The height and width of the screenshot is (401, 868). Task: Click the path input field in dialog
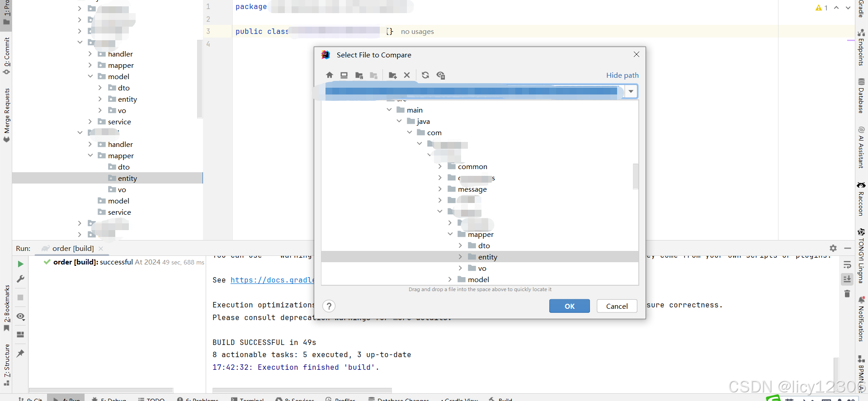(474, 91)
